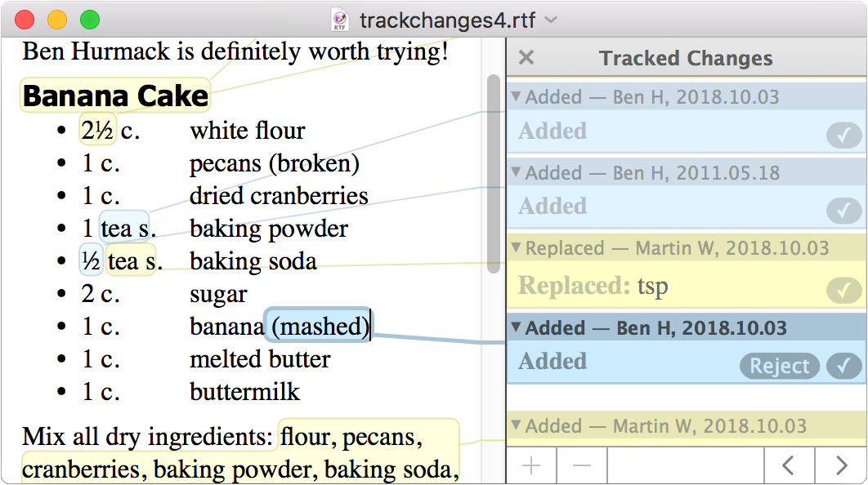Open the trackchanges4.rtf title dropdown arrow
The image size is (868, 485).
click(553, 20)
